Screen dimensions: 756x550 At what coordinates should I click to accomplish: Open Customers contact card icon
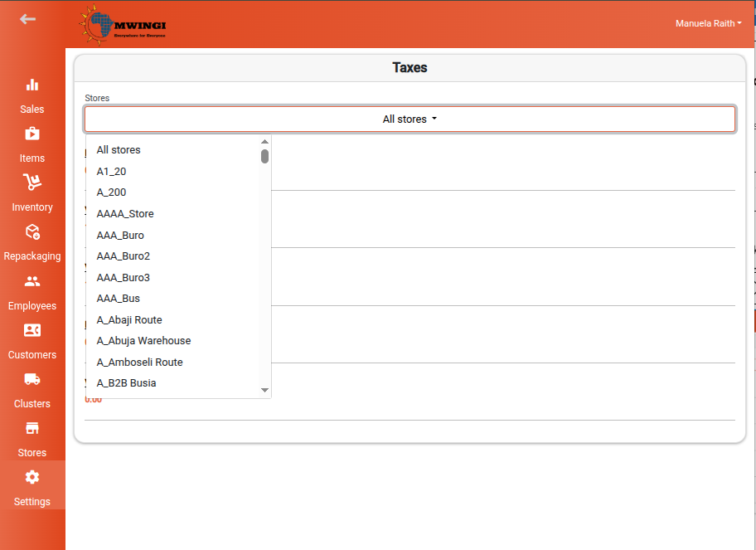coord(32,330)
